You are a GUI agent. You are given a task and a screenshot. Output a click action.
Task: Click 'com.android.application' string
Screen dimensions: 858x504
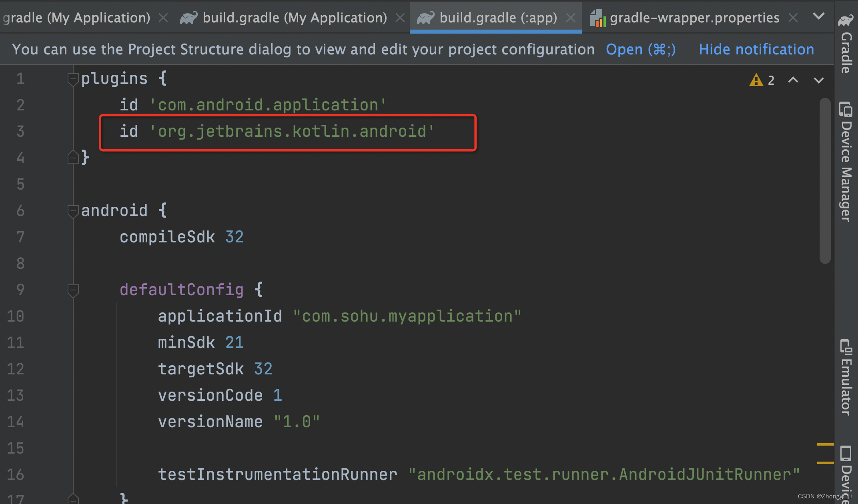[x=268, y=105]
